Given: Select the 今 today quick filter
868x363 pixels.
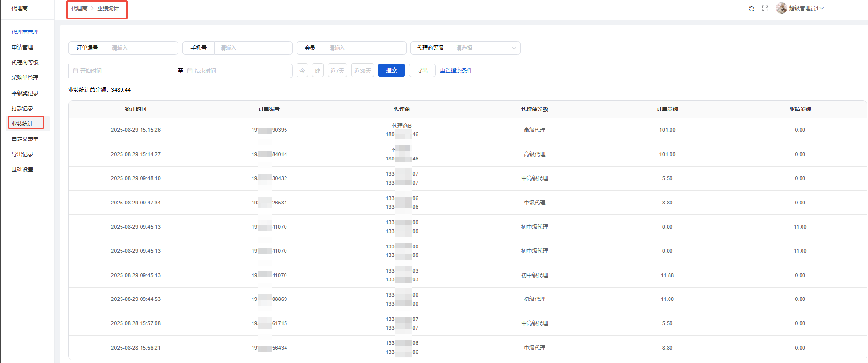Looking at the screenshot, I should pyautogui.click(x=302, y=71).
